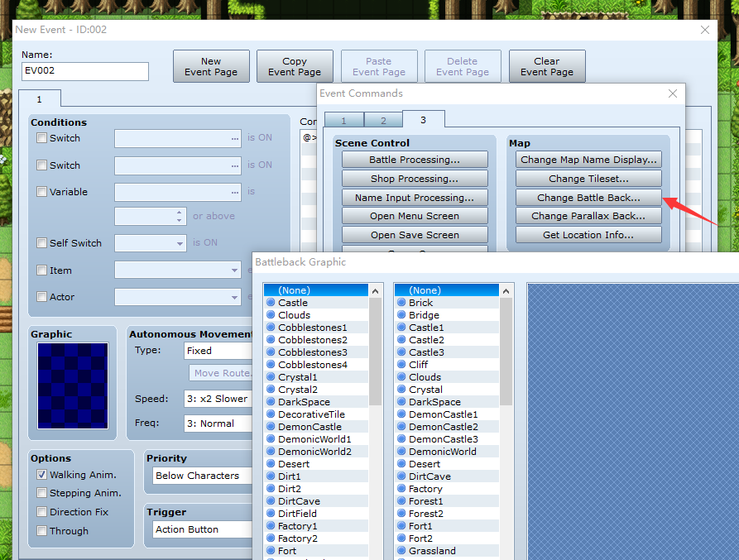This screenshot has width=739, height=560.
Task: Click the blue icon beside DarkSpace in right list
Action: tap(401, 402)
